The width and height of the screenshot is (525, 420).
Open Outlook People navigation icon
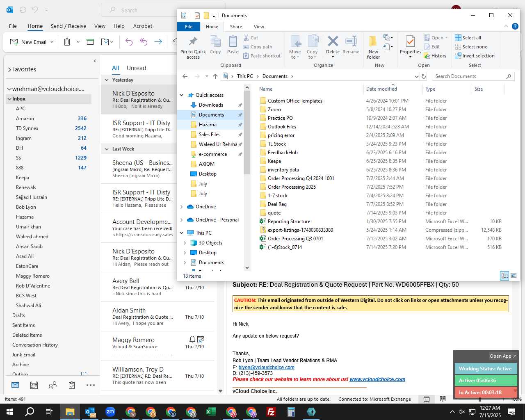(53, 385)
